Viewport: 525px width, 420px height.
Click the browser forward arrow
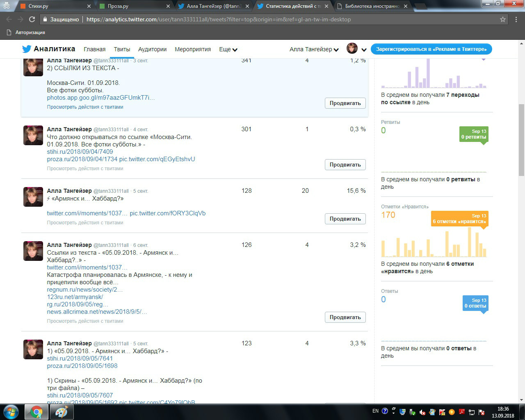(21, 19)
